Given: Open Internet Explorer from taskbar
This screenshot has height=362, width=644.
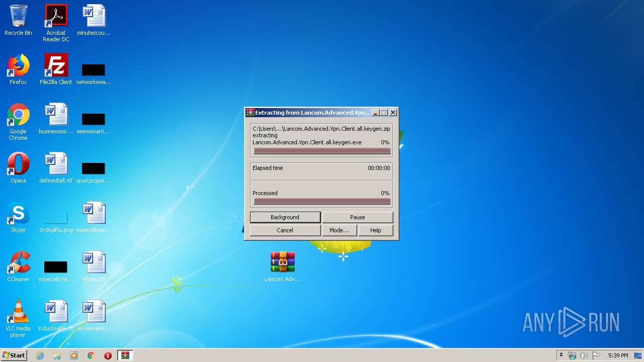Looking at the screenshot, I should click(40, 355).
